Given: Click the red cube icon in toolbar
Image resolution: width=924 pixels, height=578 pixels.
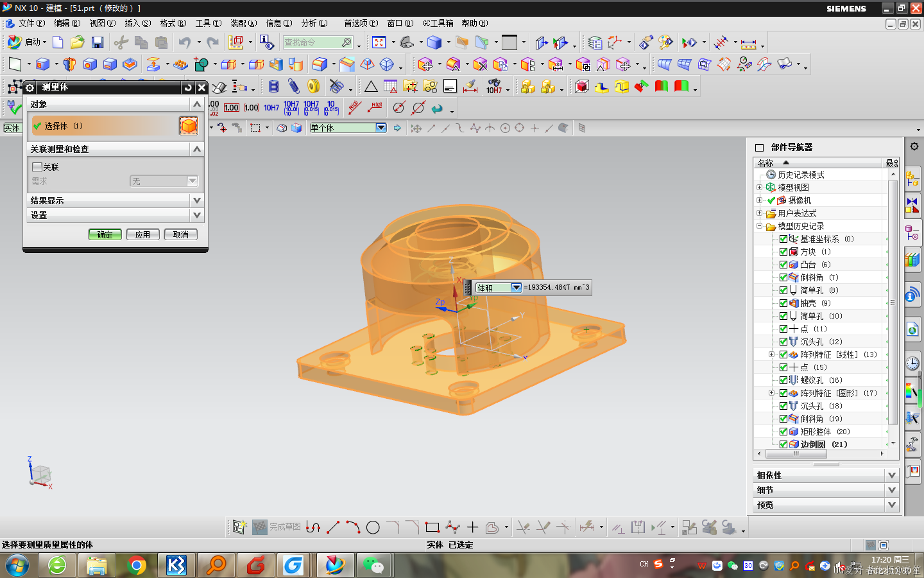Looking at the screenshot, I should 581,87.
